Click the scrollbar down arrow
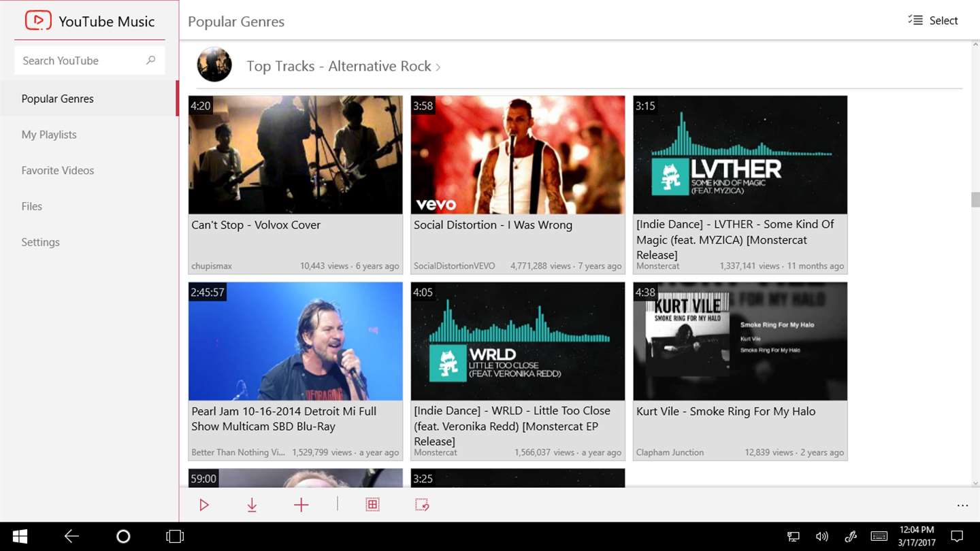The image size is (980, 551). (975, 482)
